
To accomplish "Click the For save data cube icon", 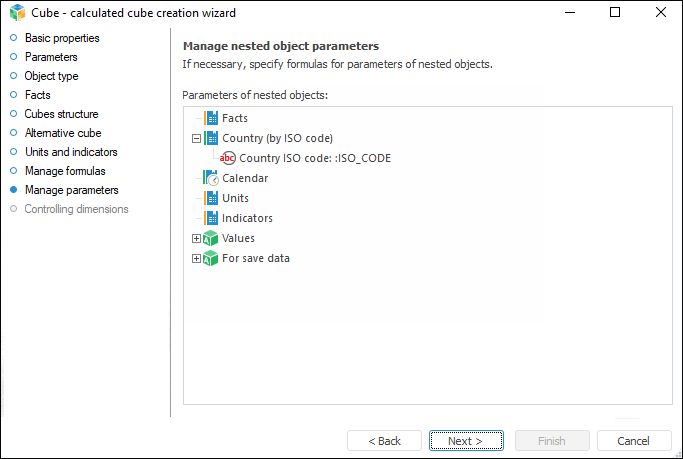I will pyautogui.click(x=211, y=258).
